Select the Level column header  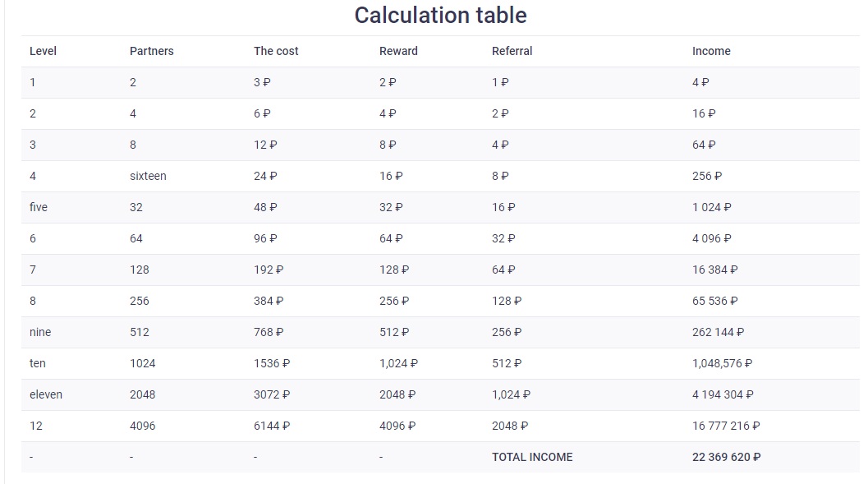[43, 51]
